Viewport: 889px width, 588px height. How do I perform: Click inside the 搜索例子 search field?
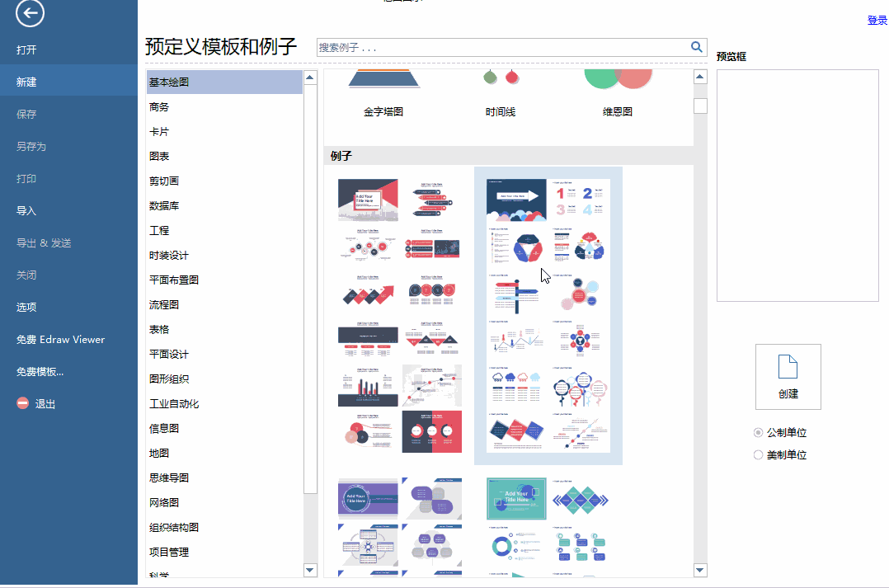[x=495, y=47]
